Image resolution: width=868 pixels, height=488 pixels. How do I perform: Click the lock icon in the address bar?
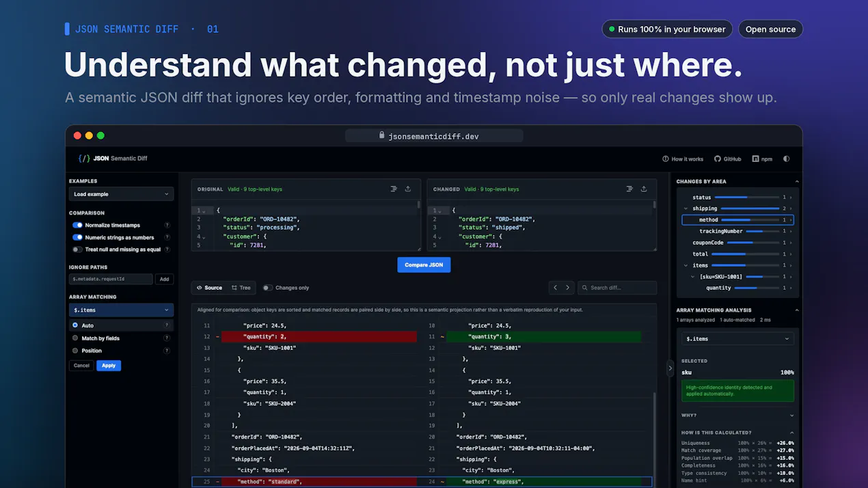pos(382,135)
